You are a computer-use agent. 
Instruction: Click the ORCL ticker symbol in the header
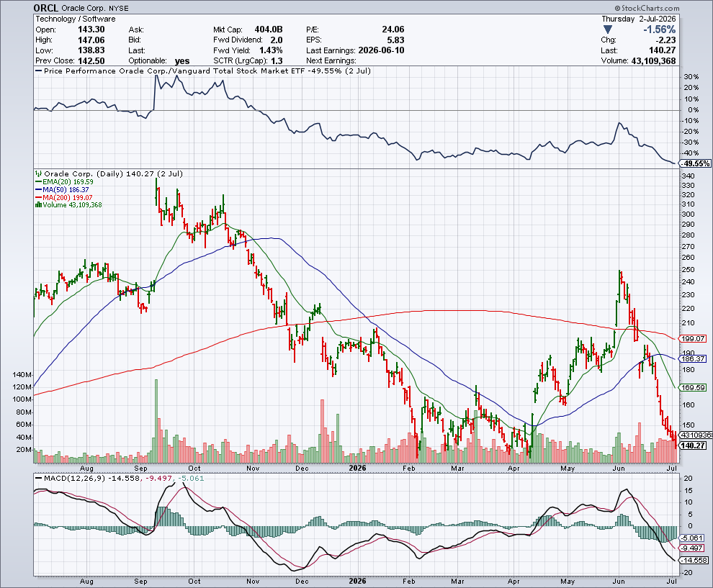tap(46, 8)
